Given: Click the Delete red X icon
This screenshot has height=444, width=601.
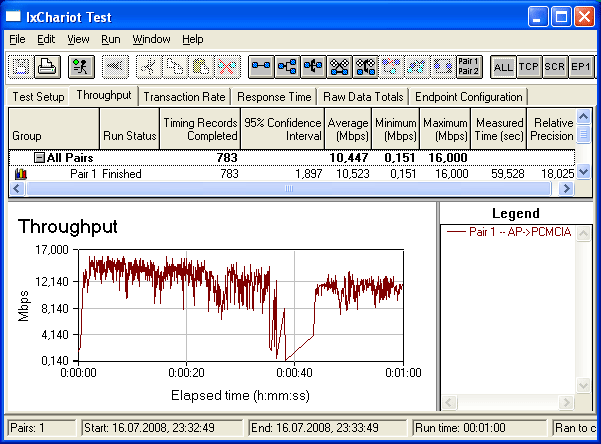Looking at the screenshot, I should (x=227, y=67).
